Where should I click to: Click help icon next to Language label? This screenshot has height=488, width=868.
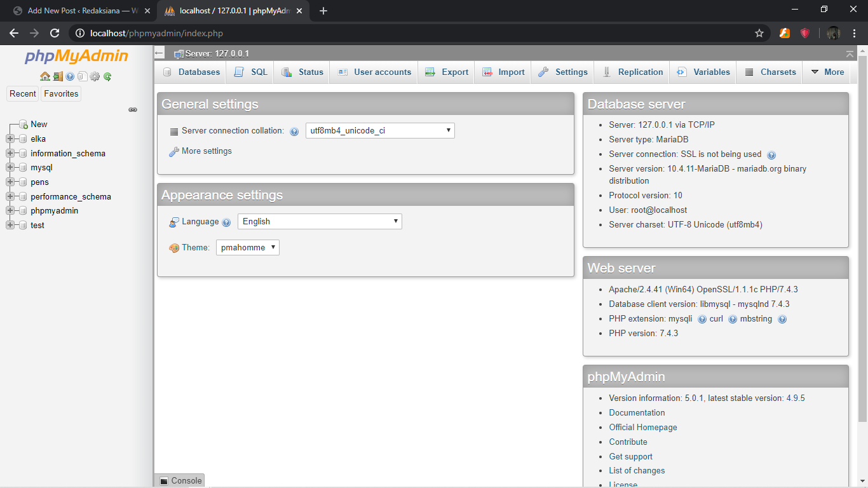click(x=226, y=222)
